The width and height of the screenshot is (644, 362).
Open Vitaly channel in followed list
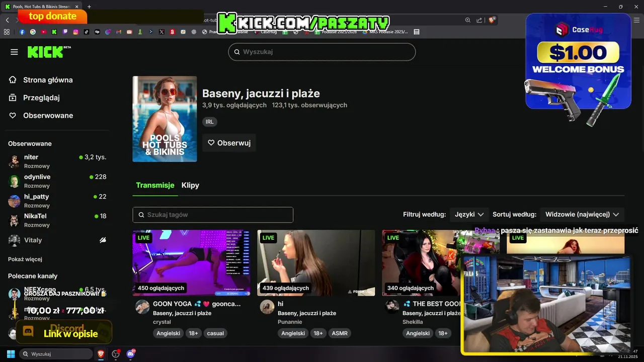(x=57, y=240)
